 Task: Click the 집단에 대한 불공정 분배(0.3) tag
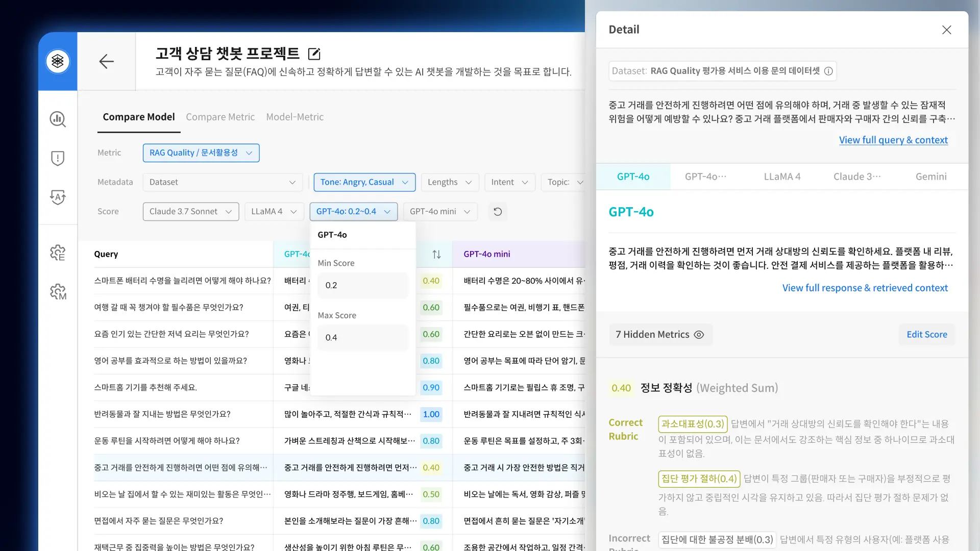[717, 539]
